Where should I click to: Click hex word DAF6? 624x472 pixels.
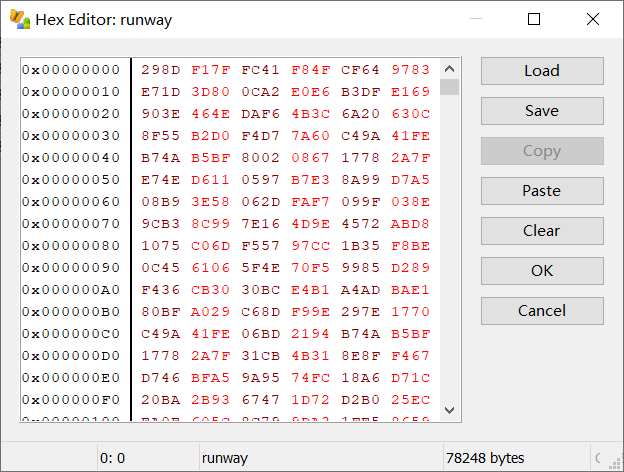pyautogui.click(x=261, y=114)
